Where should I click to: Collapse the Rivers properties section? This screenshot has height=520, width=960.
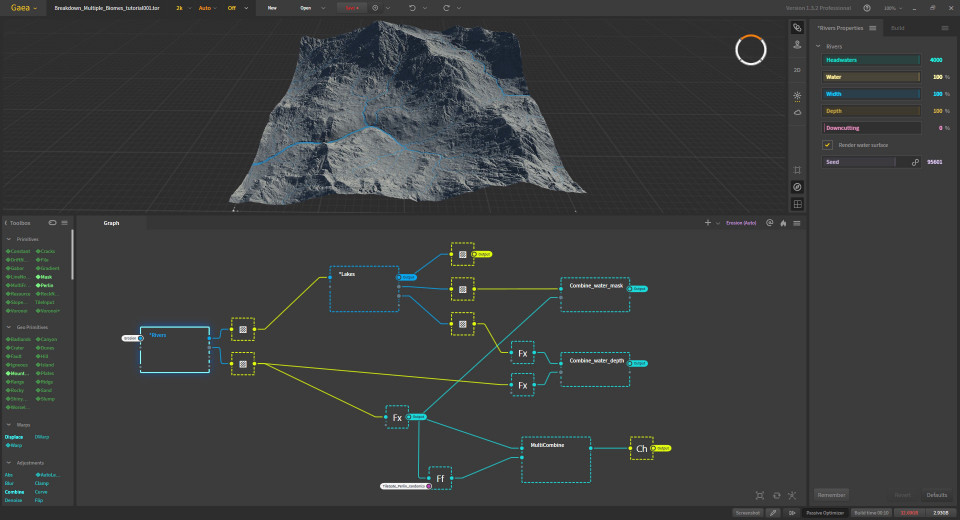[x=818, y=46]
